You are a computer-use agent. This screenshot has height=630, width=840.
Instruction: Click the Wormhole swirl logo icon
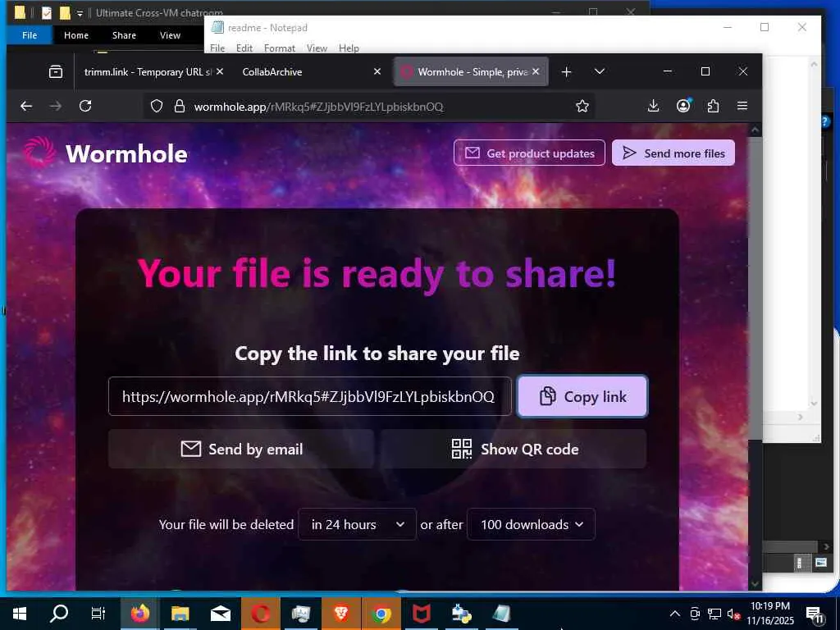point(39,152)
